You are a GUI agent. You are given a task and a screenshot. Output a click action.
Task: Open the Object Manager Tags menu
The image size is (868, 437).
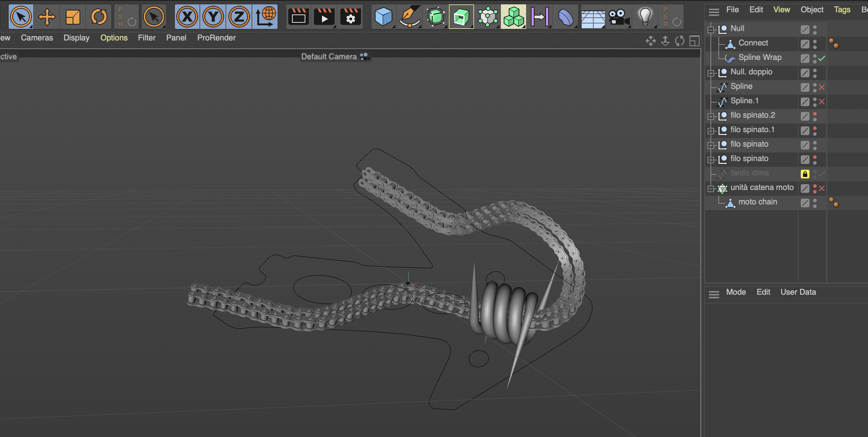point(842,10)
